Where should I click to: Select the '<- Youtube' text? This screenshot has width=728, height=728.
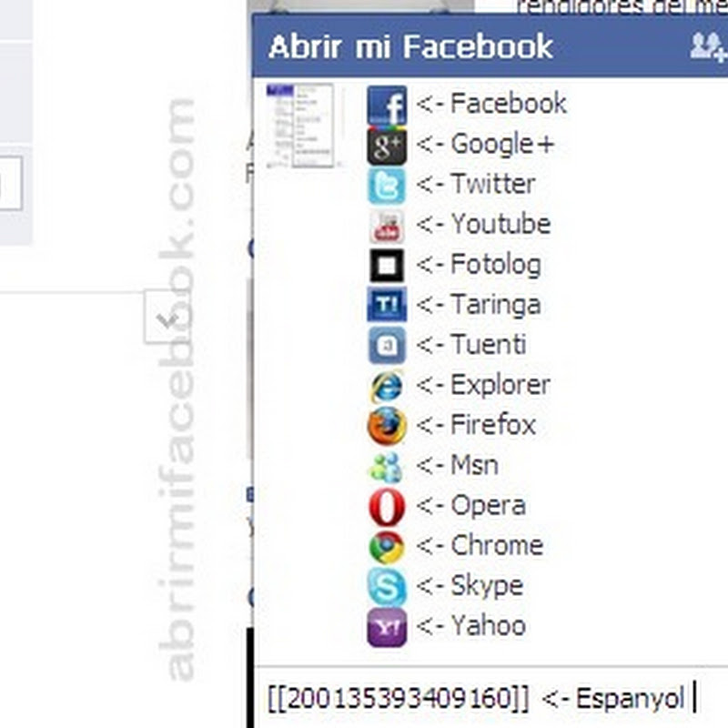point(483,224)
